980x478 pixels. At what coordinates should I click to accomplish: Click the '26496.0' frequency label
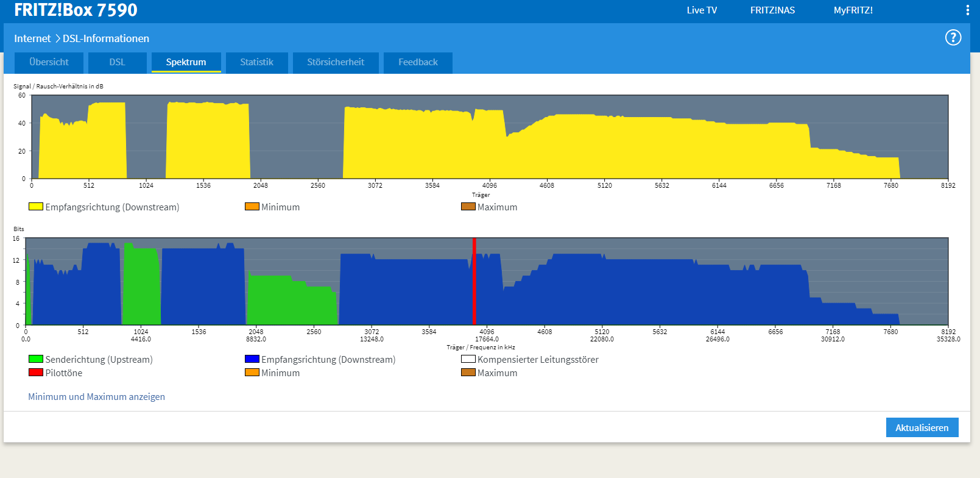tap(717, 339)
